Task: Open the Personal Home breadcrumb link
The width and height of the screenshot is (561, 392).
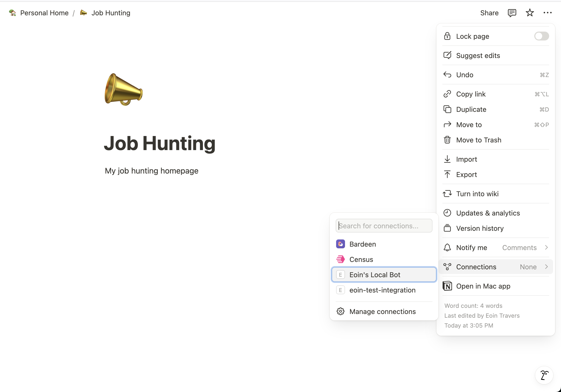Action: [x=44, y=13]
